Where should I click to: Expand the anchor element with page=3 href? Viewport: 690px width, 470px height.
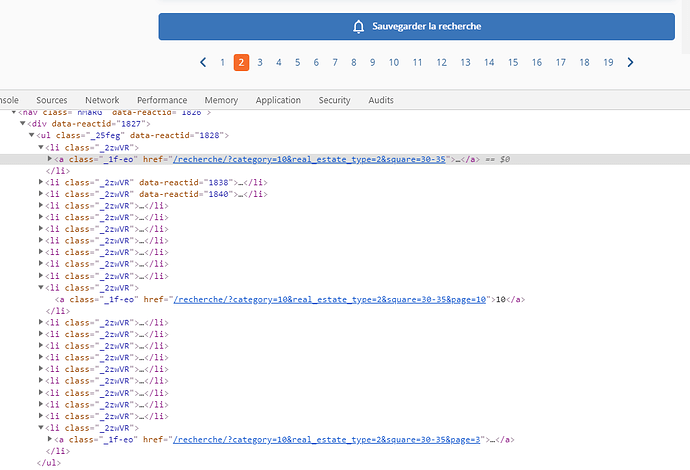pyautogui.click(x=50, y=439)
